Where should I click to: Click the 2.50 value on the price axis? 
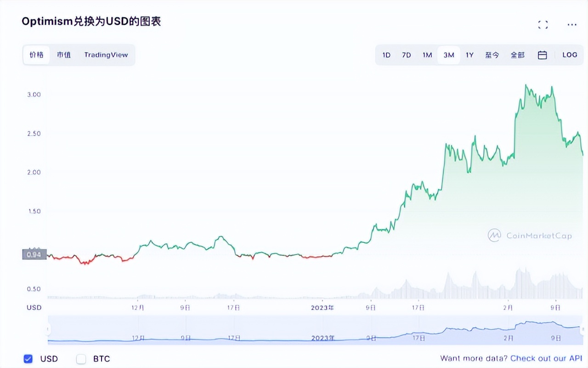pyautogui.click(x=34, y=133)
